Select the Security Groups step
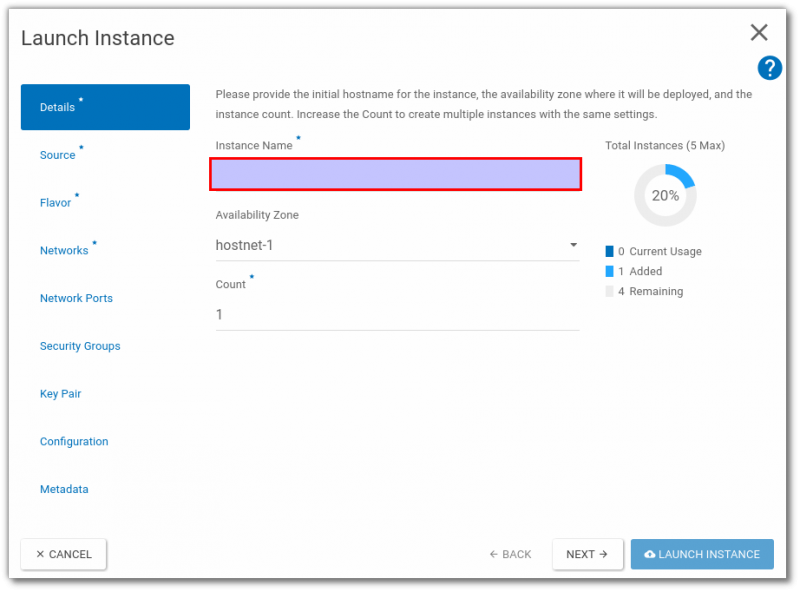 tap(80, 346)
